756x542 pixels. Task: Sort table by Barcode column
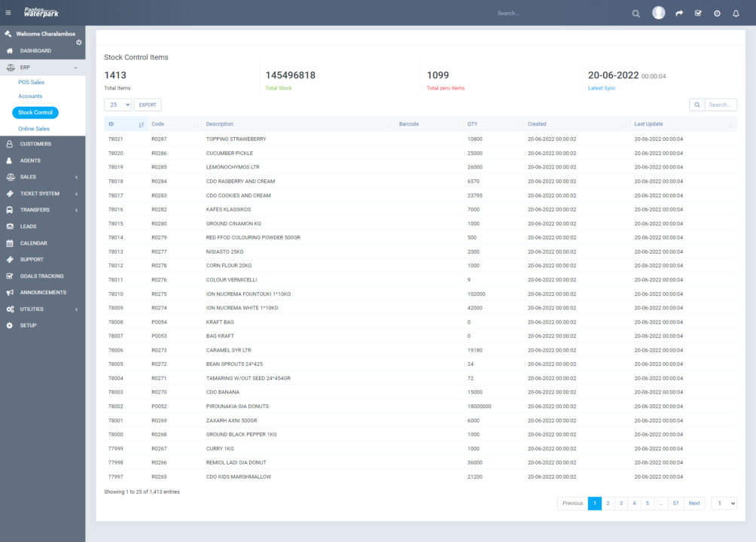pos(428,124)
